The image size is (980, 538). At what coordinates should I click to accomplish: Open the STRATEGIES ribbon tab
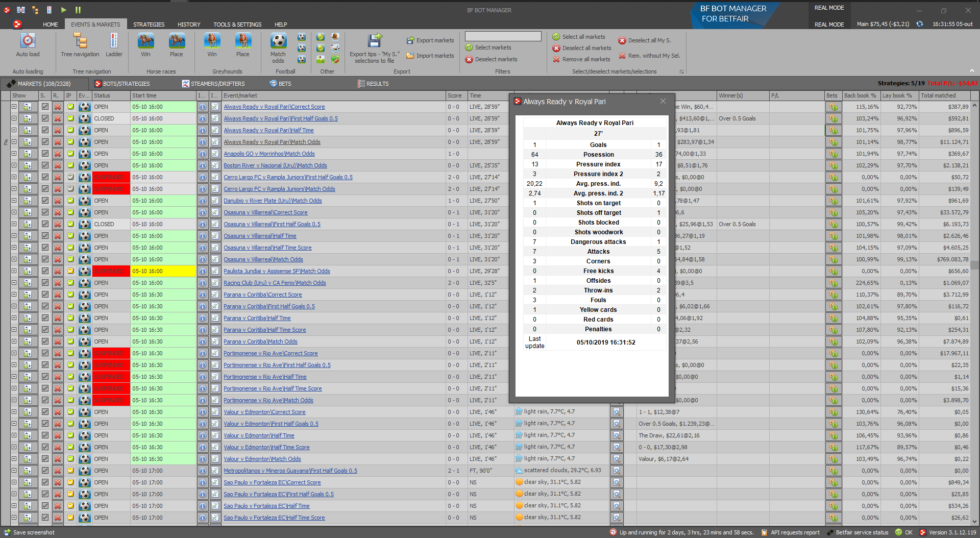(x=149, y=25)
